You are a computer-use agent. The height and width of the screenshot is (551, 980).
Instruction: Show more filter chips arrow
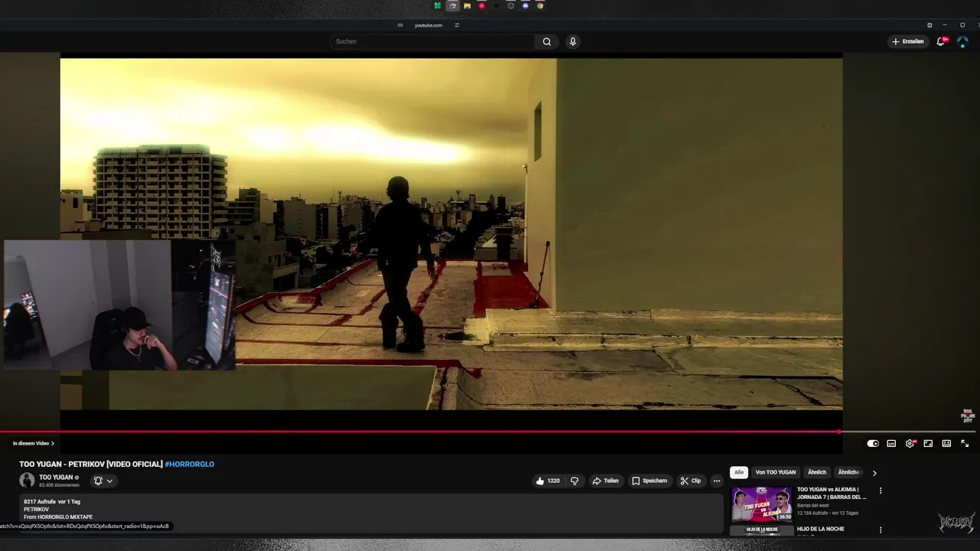coord(874,473)
